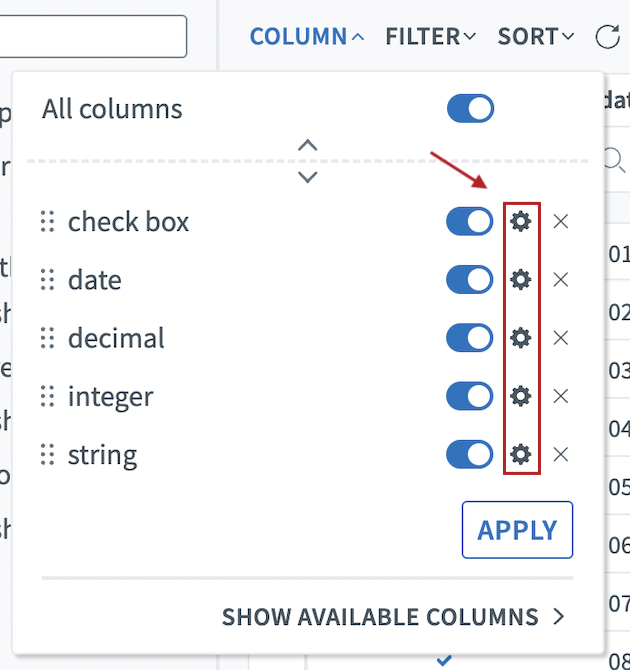Screen dimensions: 630x670
Task: Toggle All columns switch off
Action: click(470, 109)
